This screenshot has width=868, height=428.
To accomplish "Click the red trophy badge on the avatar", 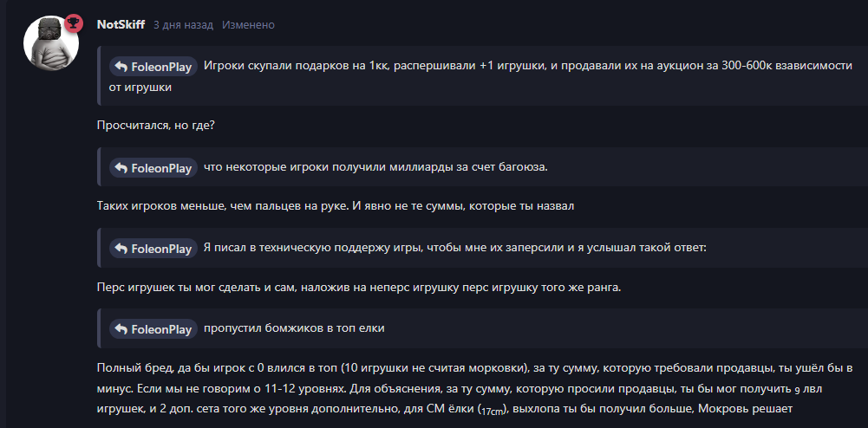I will pyautogui.click(x=73, y=23).
